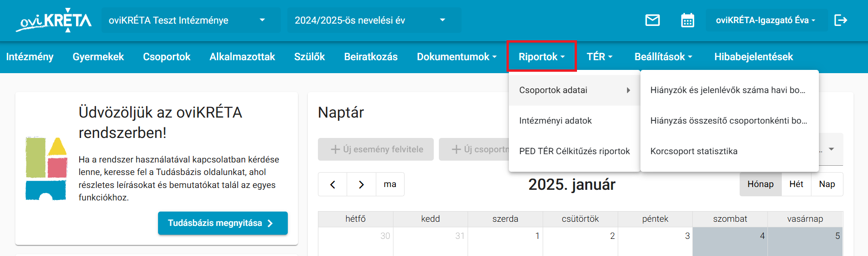Go to previous month with left chevron

(x=333, y=184)
